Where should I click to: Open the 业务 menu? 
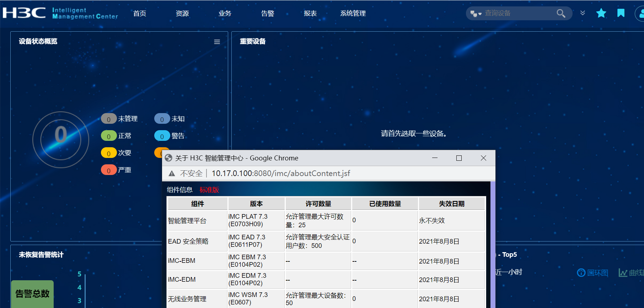click(x=225, y=14)
